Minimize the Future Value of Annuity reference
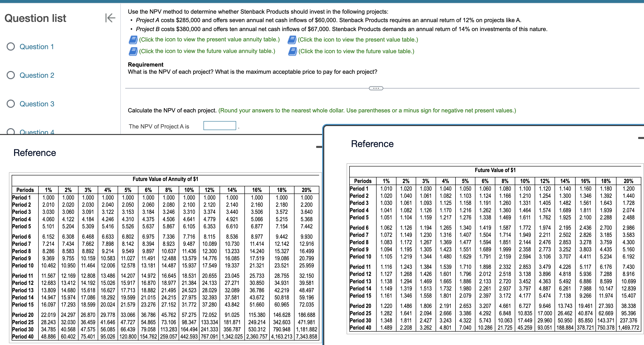The height and width of the screenshot is (345, 644). (x=319, y=147)
